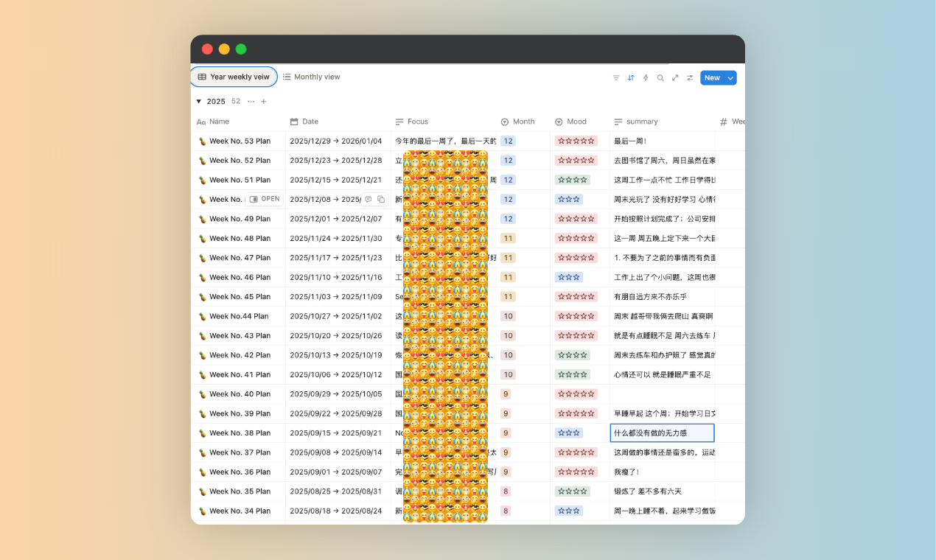This screenshot has height=560, width=936.
Task: Open the Mood tag for Week No. 51
Action: (572, 180)
